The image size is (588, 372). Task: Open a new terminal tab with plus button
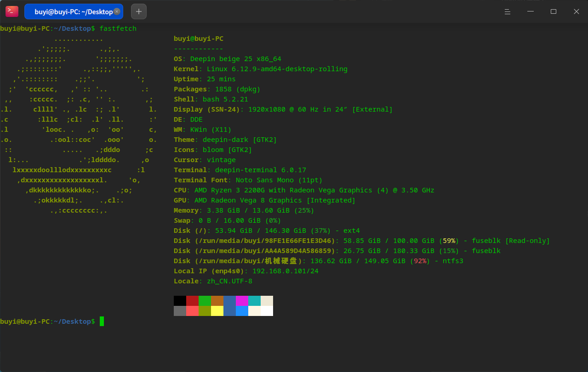(139, 11)
